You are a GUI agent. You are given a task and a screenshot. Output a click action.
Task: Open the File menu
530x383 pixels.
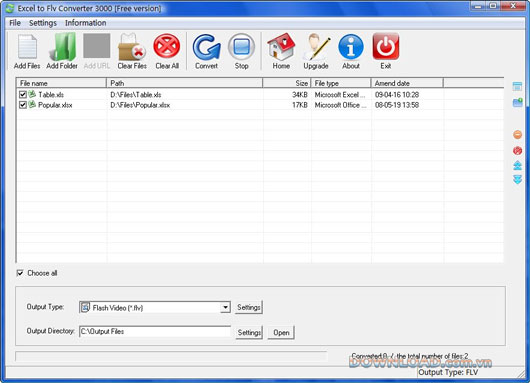click(15, 23)
